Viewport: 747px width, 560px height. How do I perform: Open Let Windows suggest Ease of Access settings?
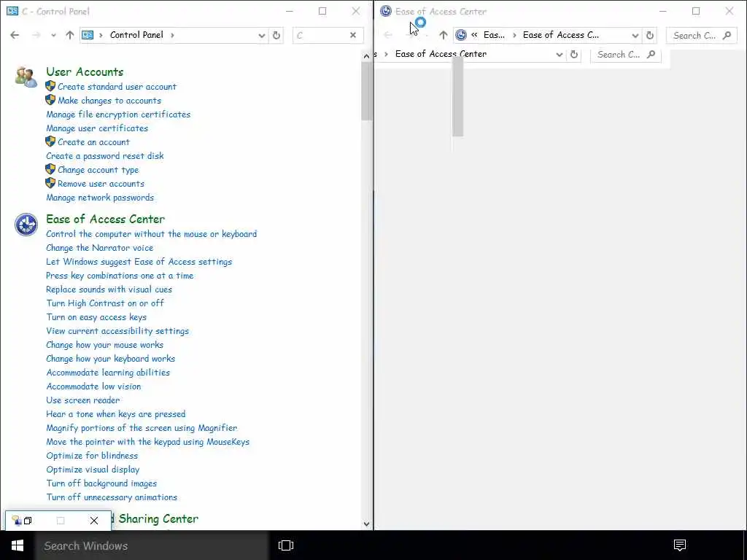139,262
